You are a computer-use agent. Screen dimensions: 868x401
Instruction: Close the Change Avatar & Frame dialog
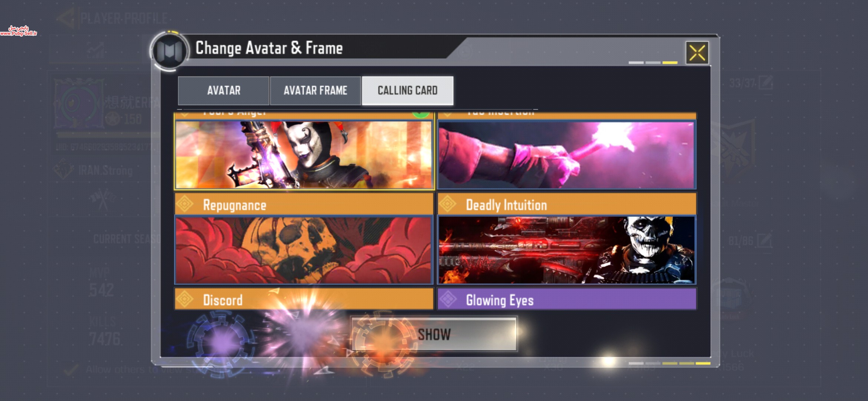point(697,53)
